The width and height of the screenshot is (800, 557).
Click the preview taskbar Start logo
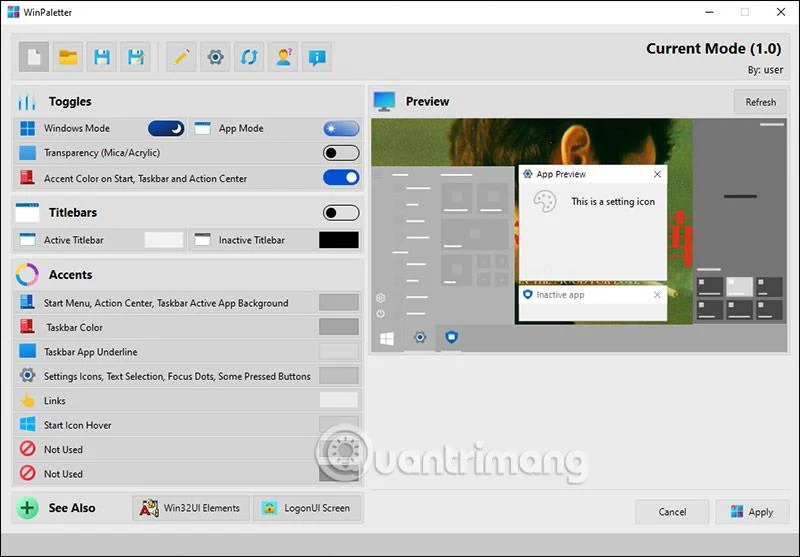coord(387,338)
